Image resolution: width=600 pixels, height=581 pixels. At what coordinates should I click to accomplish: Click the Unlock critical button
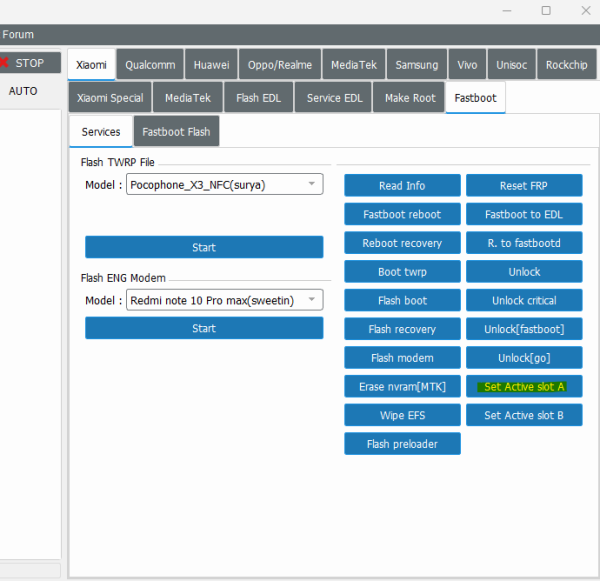coord(524,300)
